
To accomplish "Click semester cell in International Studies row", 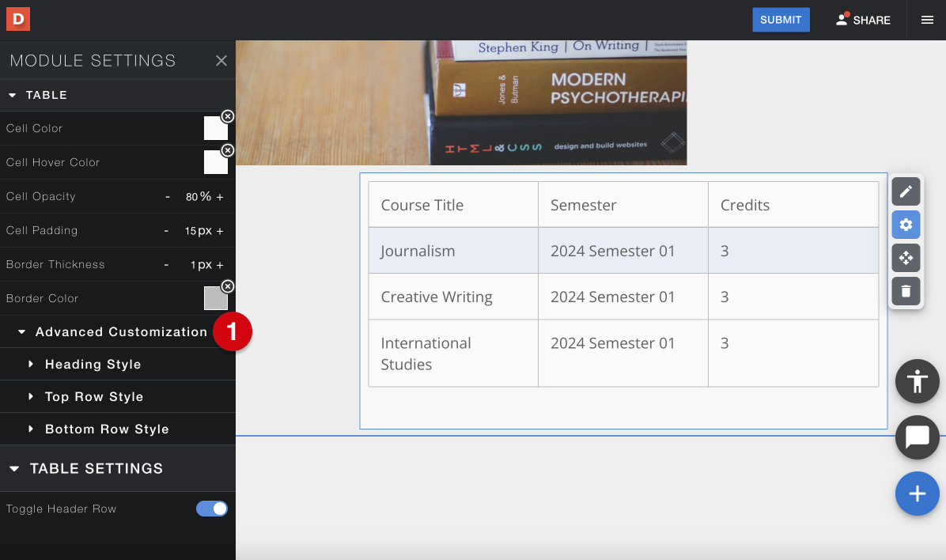I will [x=623, y=353].
